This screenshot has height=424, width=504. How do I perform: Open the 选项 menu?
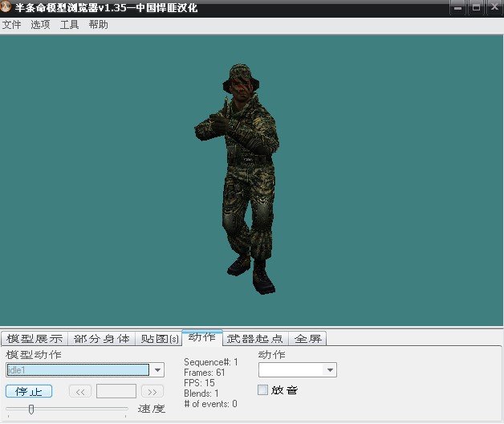(x=40, y=25)
